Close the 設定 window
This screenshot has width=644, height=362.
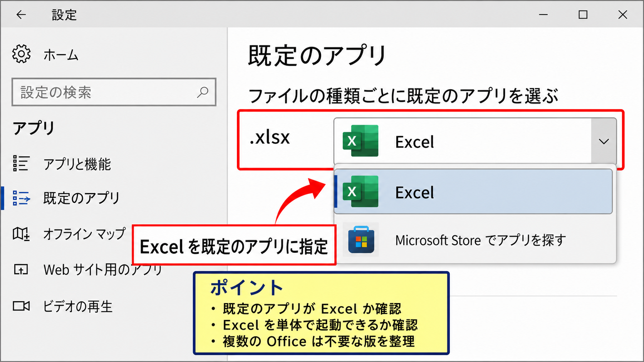click(623, 15)
